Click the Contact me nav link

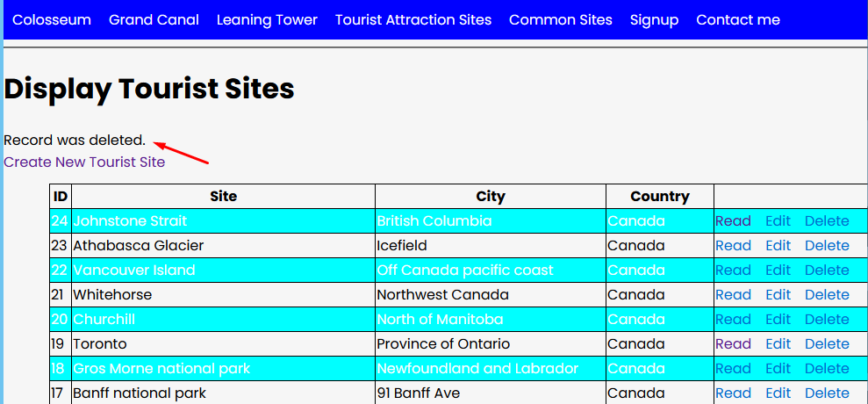pos(738,19)
